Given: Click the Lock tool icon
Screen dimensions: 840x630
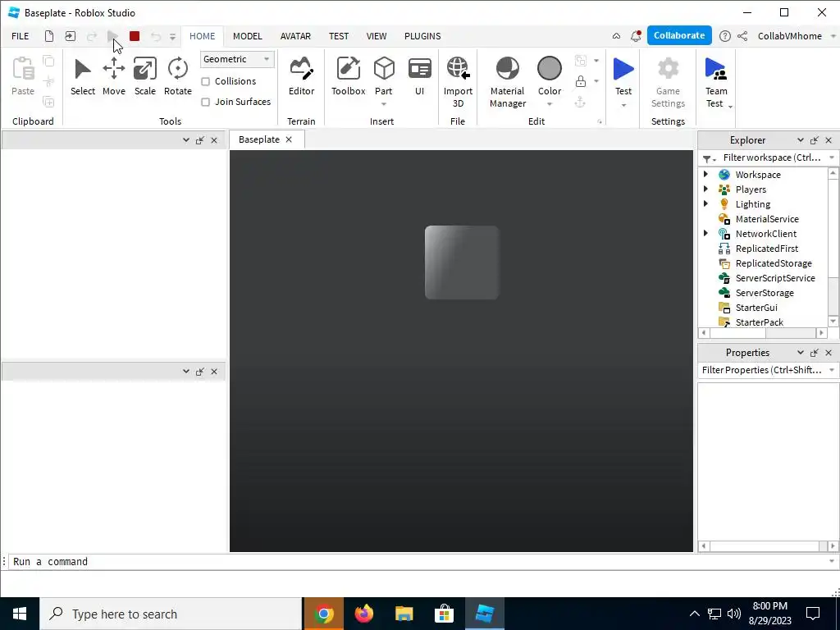Looking at the screenshot, I should tap(580, 81).
